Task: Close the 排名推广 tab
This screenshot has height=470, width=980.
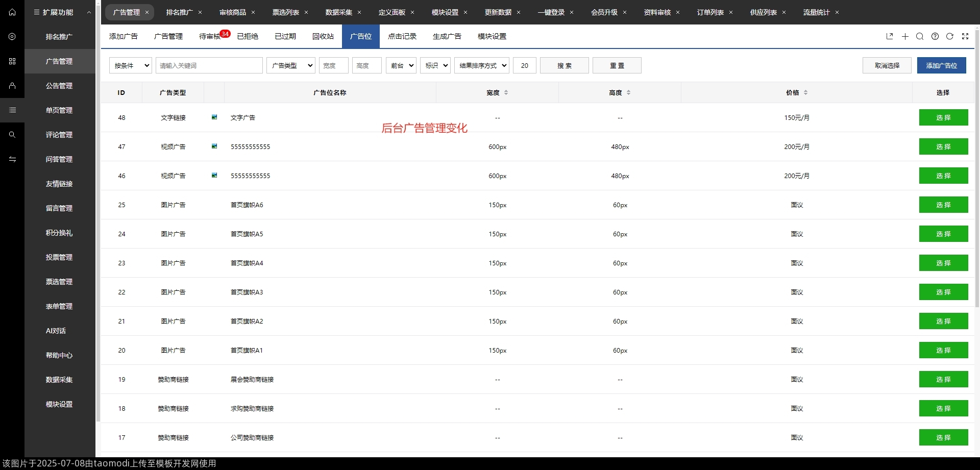Action: tap(200, 12)
